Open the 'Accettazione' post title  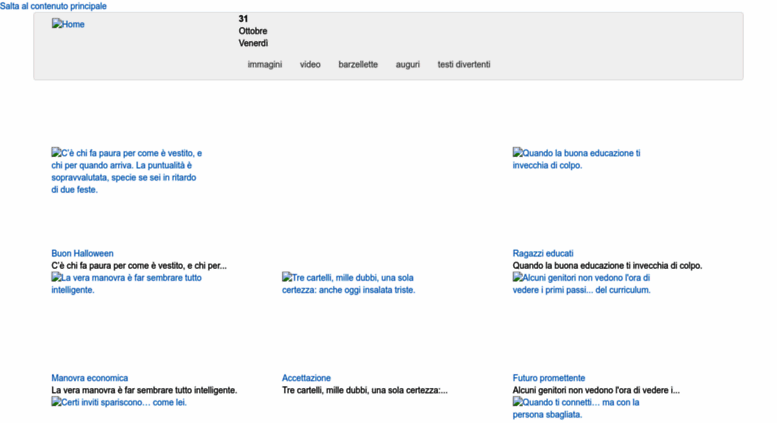tap(306, 378)
